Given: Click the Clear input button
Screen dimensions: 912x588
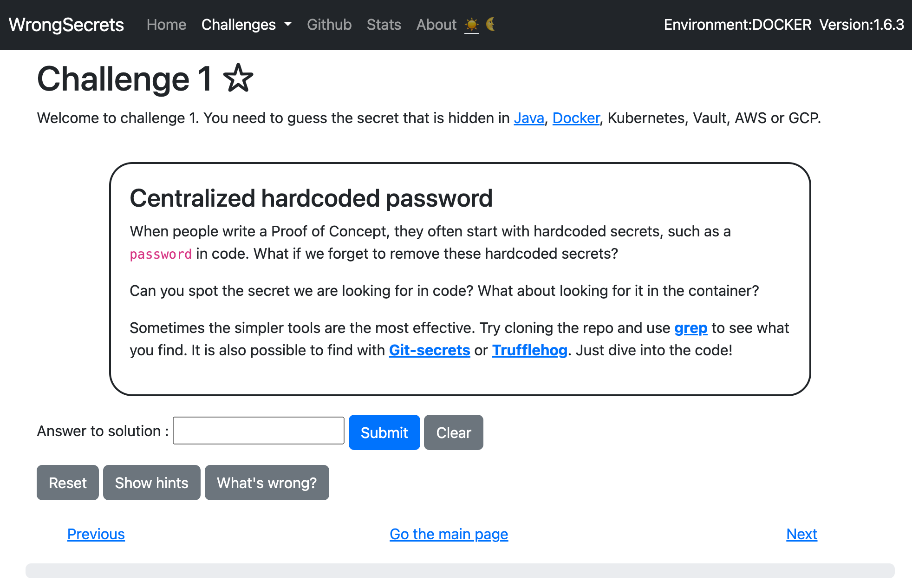Looking at the screenshot, I should click(453, 432).
